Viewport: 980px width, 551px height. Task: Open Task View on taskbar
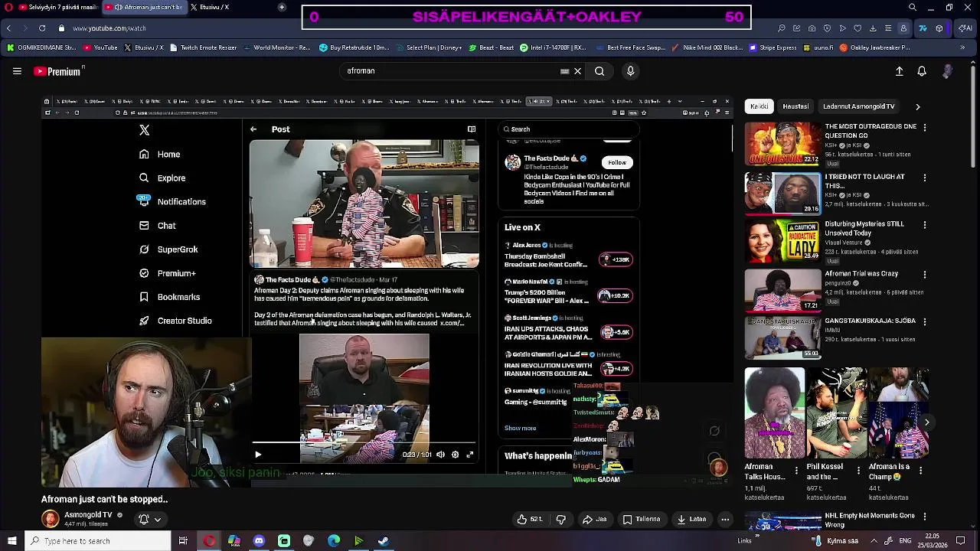tap(183, 541)
